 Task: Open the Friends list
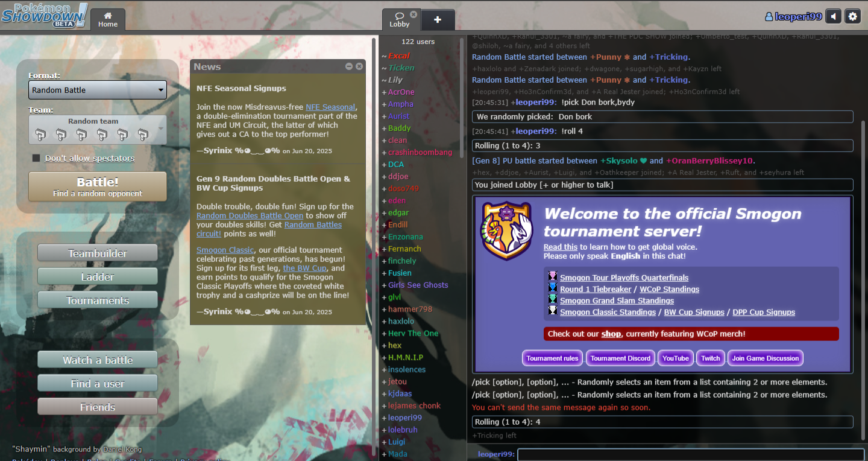point(98,407)
